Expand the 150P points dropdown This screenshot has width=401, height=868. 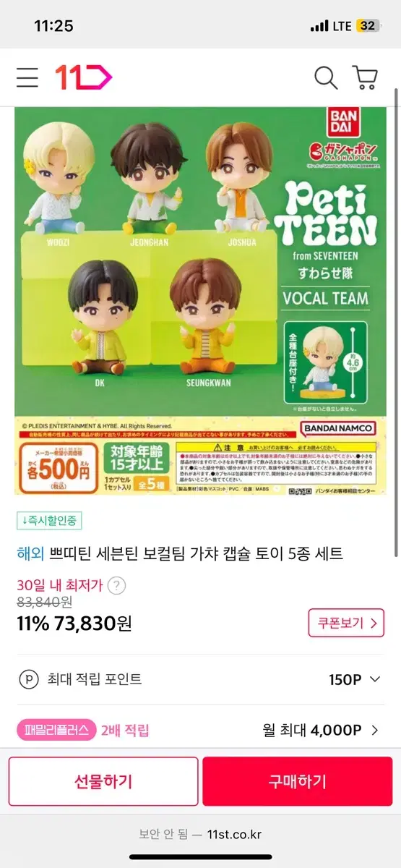click(374, 679)
